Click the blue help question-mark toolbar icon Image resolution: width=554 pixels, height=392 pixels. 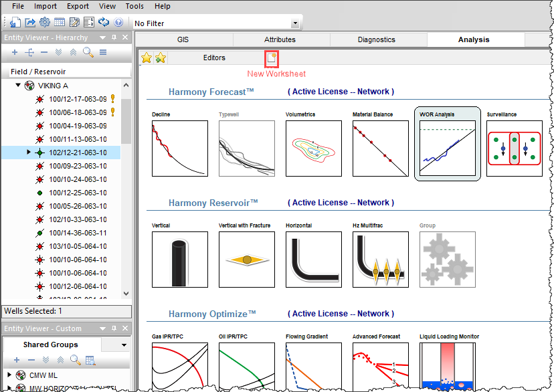click(x=118, y=22)
